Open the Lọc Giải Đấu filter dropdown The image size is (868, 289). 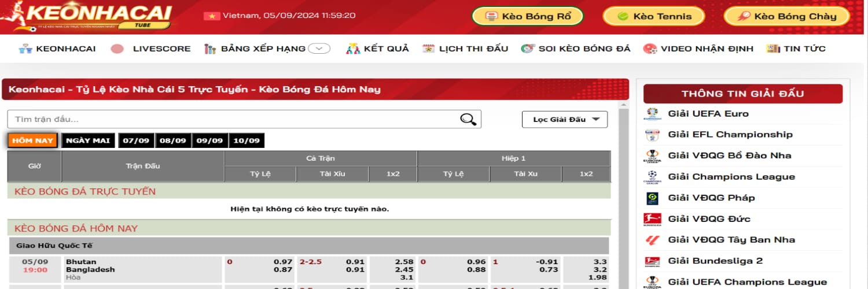[565, 119]
